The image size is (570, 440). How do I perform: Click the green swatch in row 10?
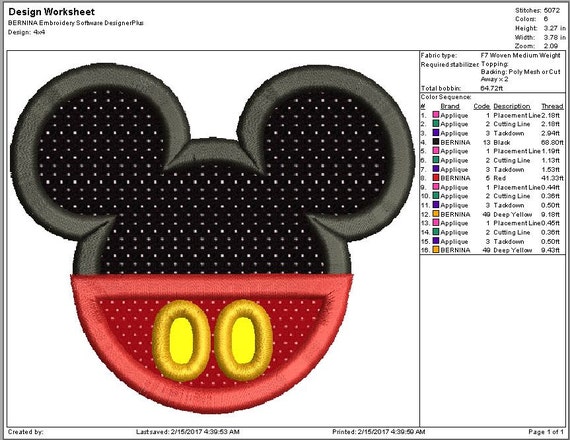tap(435, 196)
